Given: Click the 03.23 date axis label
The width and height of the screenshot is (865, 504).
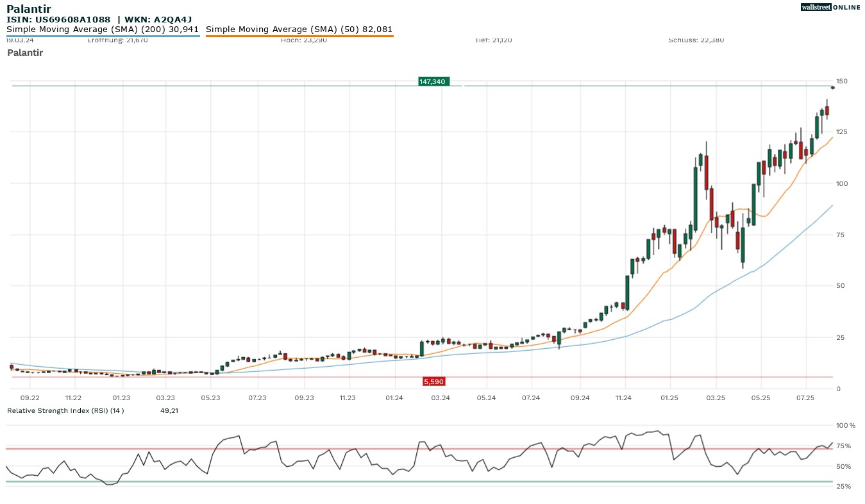Looking at the screenshot, I should coord(165,398).
